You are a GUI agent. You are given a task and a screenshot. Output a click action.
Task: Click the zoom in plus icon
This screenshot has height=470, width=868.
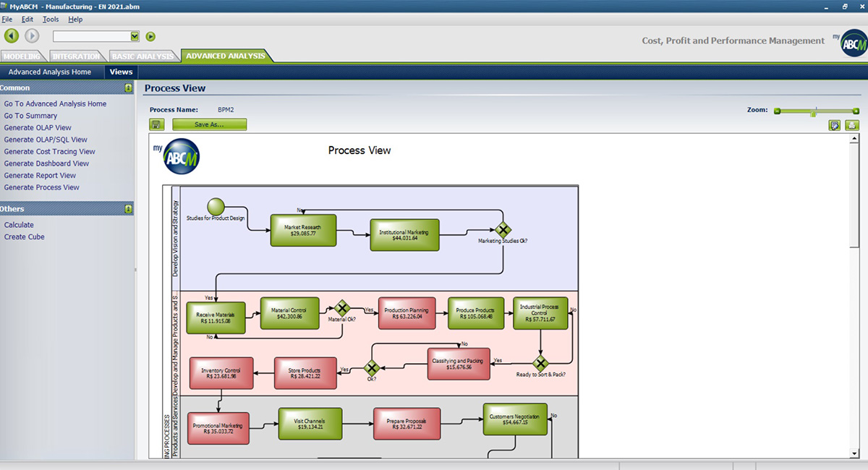coord(856,111)
